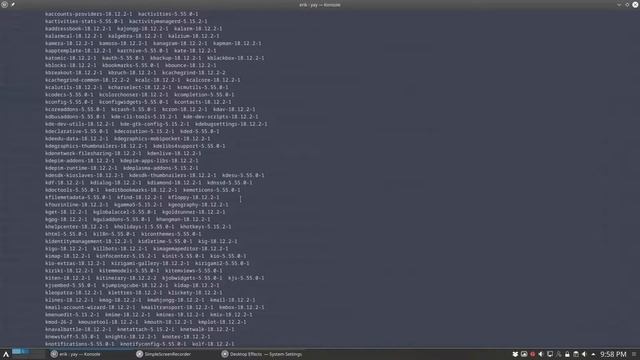This screenshot has height=360, width=640.
Task: Click 'kgpg-18.12.2-1' package name
Action: [66, 219]
